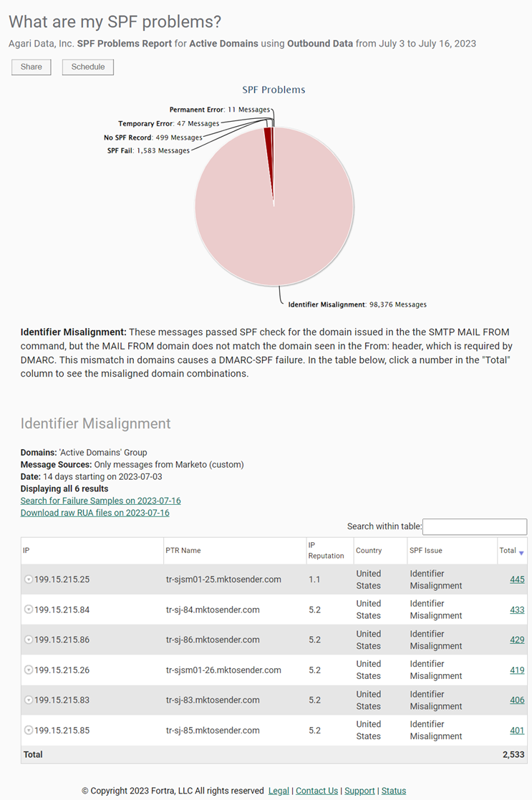Image resolution: width=532 pixels, height=800 pixels.
Task: Open the Contact Us footer link
Action: coord(316,790)
